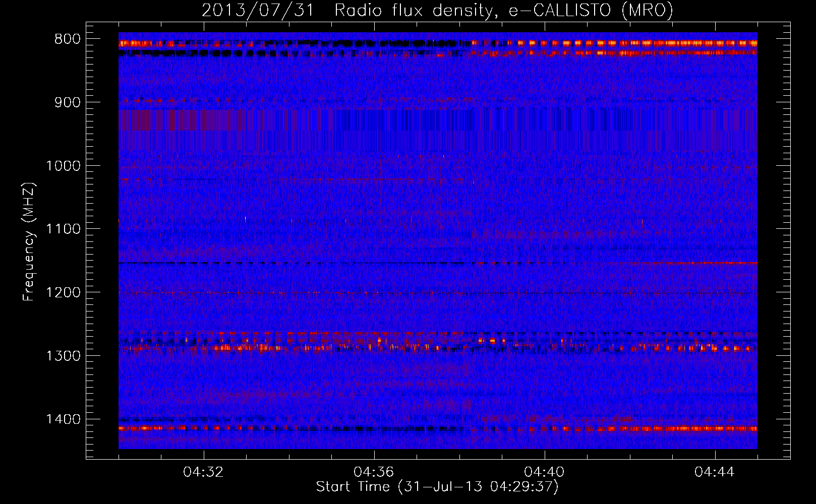This screenshot has width=816, height=504.
Task: Click the 900 frequency tick label
Action: pyautogui.click(x=67, y=102)
